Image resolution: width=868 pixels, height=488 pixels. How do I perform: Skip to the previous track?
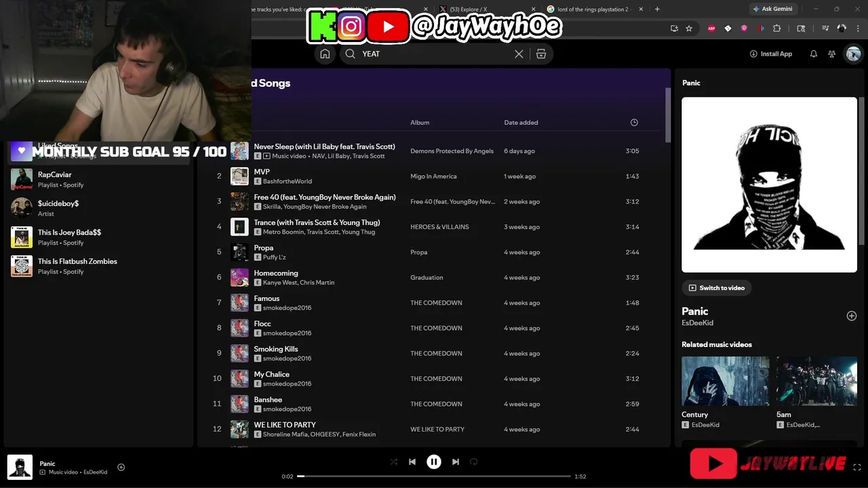(412, 462)
